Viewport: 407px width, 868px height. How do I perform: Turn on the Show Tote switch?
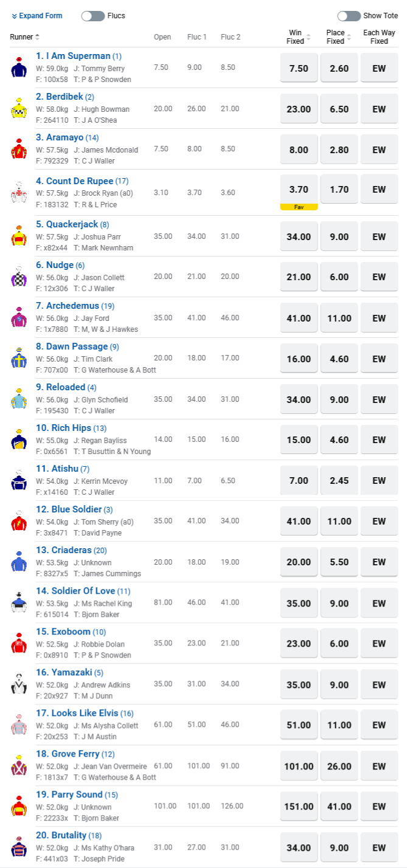click(349, 16)
